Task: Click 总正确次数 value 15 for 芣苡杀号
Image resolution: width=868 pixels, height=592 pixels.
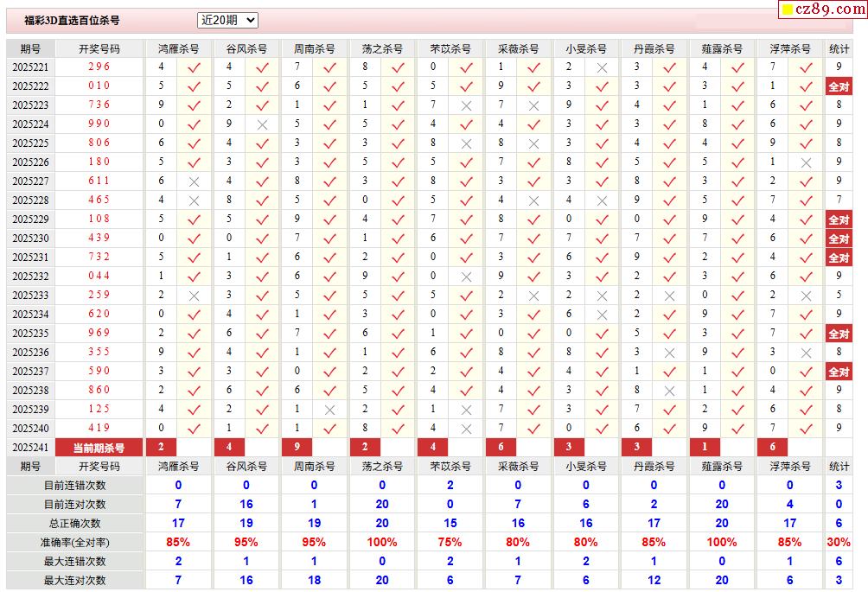Action: pos(450,524)
